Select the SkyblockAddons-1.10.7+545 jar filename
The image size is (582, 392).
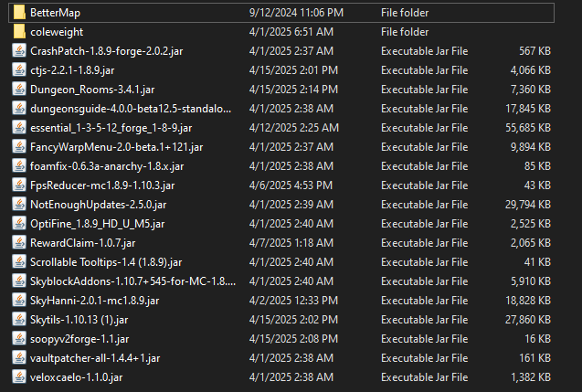pos(132,281)
